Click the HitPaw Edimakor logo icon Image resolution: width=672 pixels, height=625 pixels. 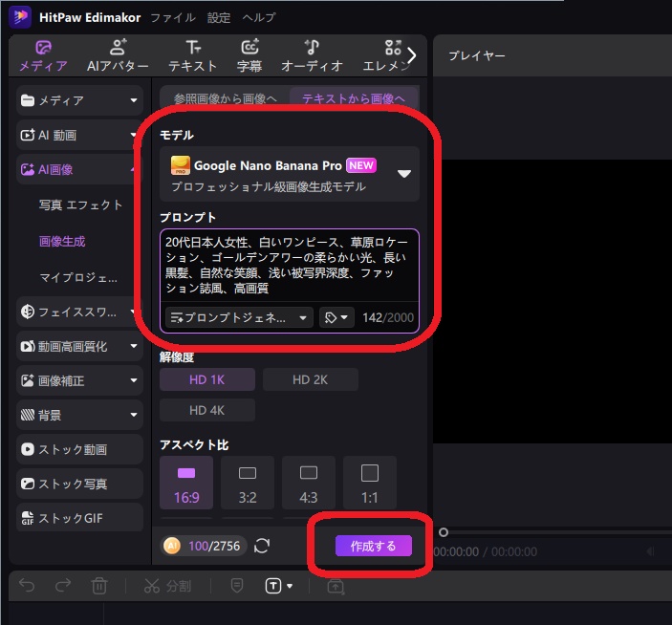point(20,16)
